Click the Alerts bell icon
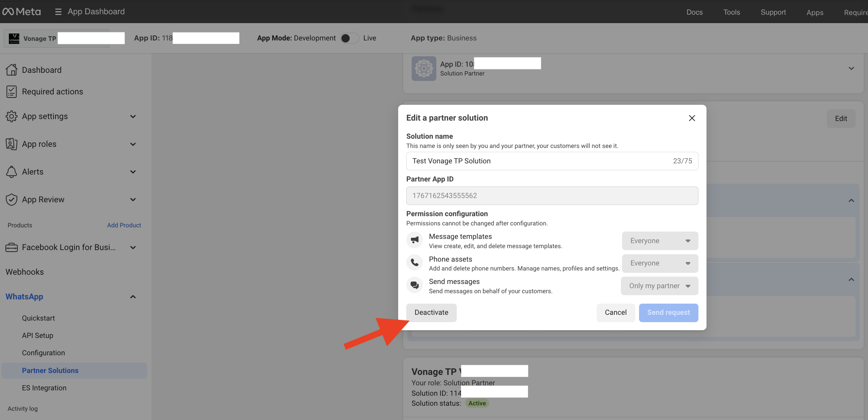 pos(12,172)
